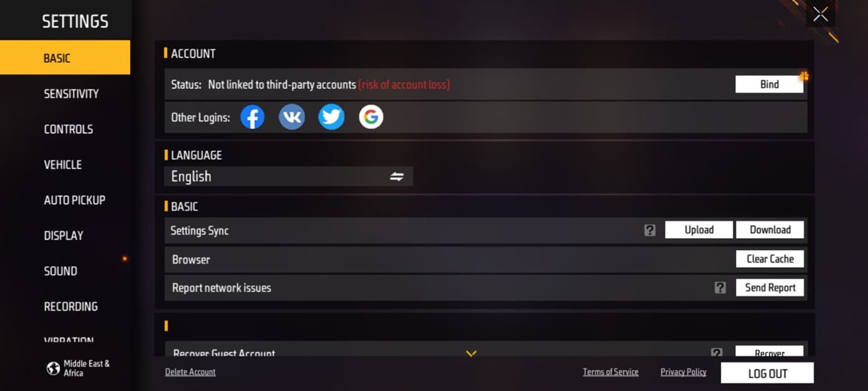This screenshot has width=868, height=391.
Task: Expand the section with the yellow chevron
Action: [471, 354]
